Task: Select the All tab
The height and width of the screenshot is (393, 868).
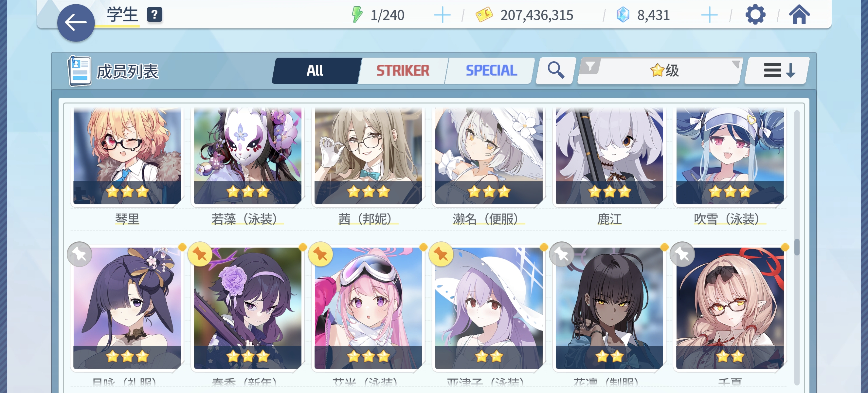Action: [316, 70]
